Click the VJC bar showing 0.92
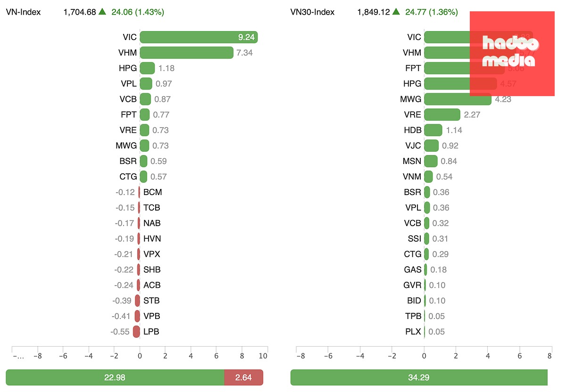This screenshot has width=566, height=392. [x=432, y=146]
